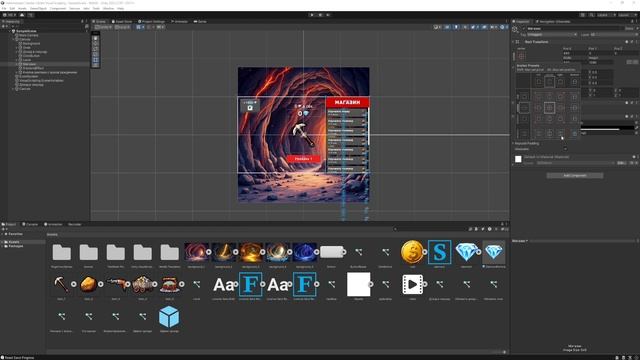Switch to the Asset Store tab

122,21
